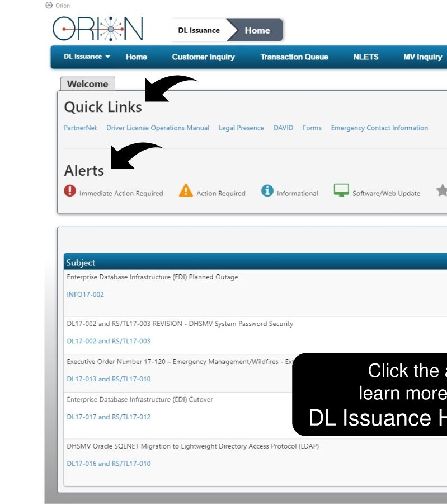Select MV Inquiry in the navigation bar
The image size is (447, 504).
tap(422, 57)
